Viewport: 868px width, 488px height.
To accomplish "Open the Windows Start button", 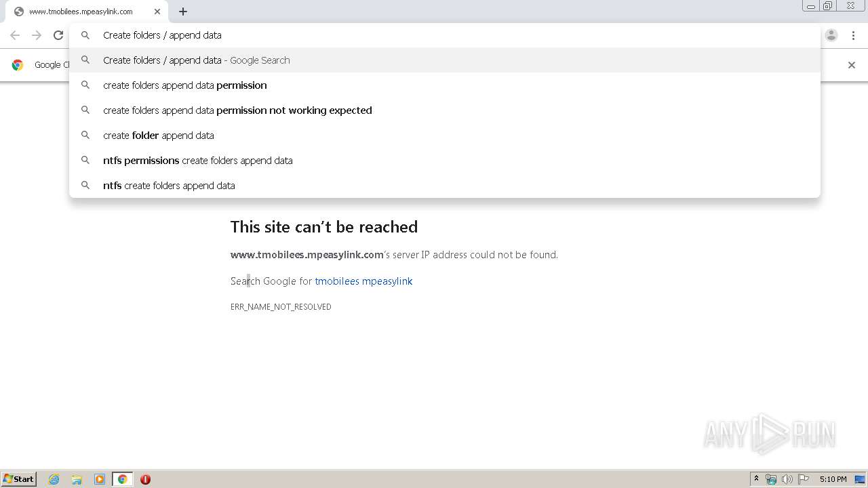I will tap(19, 479).
